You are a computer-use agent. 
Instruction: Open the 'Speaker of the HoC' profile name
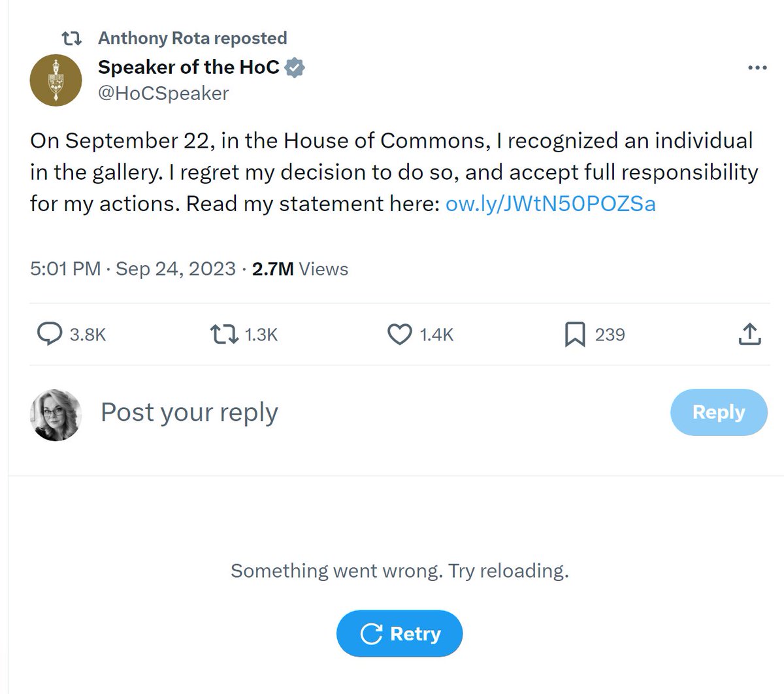[189, 67]
